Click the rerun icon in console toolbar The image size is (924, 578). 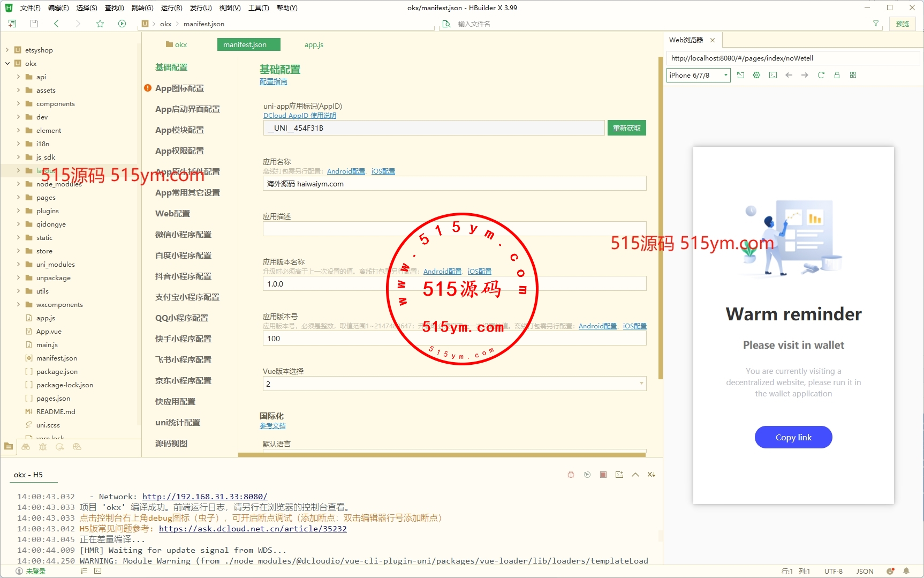(587, 475)
